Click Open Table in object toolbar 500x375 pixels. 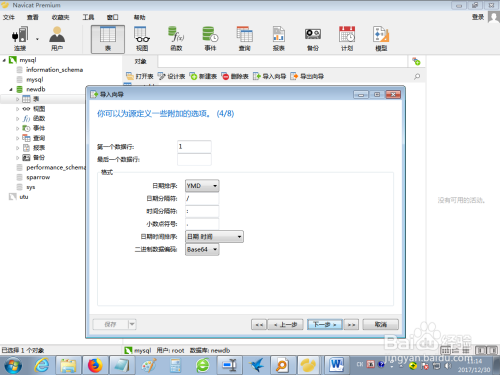coord(140,76)
